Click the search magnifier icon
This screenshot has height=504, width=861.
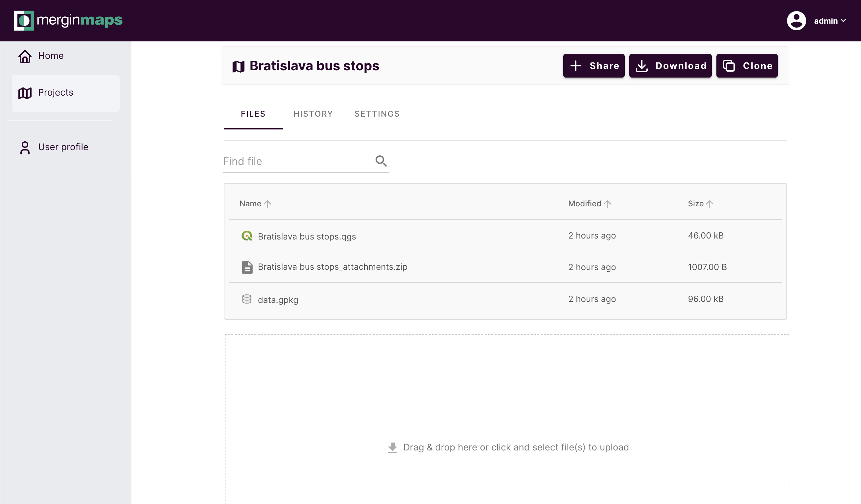[381, 161]
